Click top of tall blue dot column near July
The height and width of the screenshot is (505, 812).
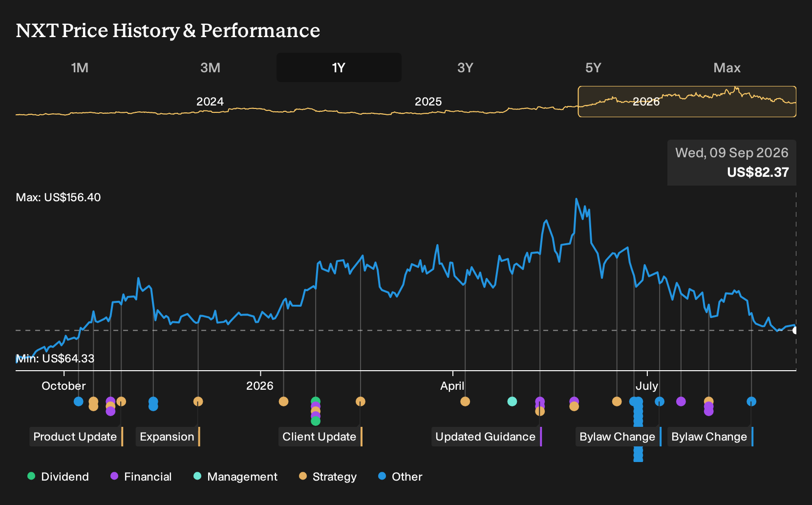(638, 401)
